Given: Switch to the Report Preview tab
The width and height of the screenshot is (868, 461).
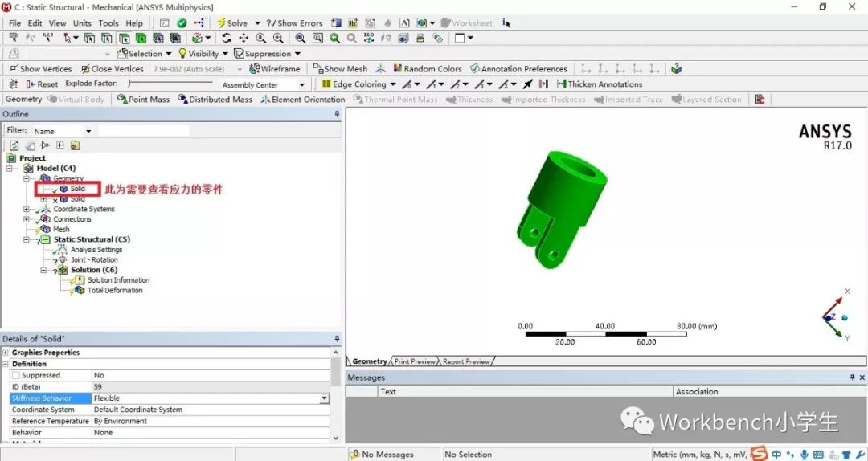Looking at the screenshot, I should [466, 361].
